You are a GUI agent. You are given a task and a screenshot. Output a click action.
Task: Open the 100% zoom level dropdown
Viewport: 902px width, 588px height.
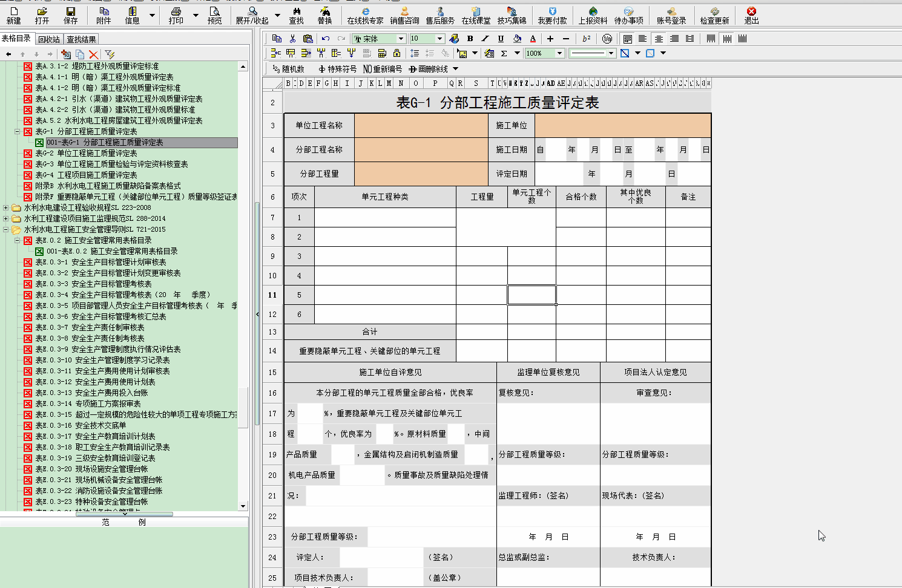click(559, 53)
